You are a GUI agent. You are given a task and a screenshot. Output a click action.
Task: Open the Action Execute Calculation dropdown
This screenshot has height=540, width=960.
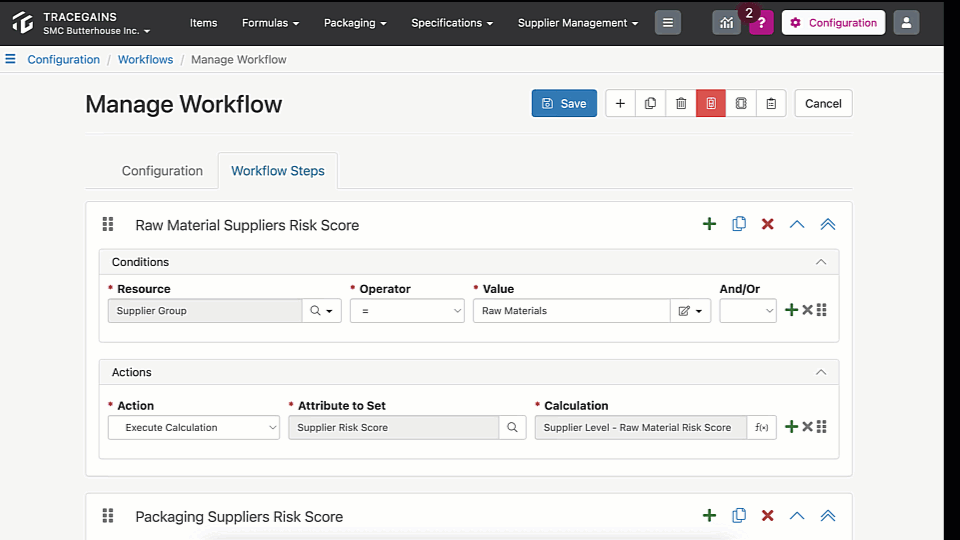pos(193,427)
